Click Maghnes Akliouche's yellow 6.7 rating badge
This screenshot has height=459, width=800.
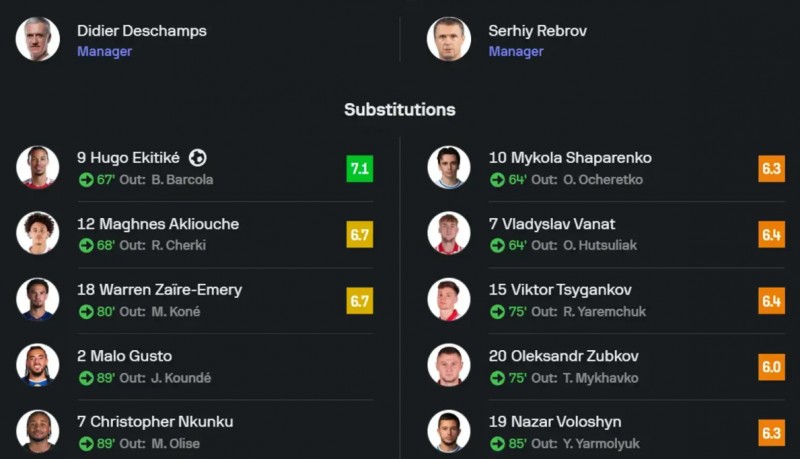359,235
